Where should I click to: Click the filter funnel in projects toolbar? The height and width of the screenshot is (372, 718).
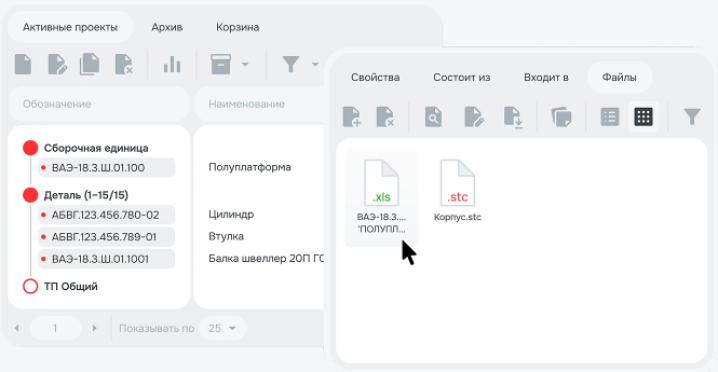tap(291, 65)
